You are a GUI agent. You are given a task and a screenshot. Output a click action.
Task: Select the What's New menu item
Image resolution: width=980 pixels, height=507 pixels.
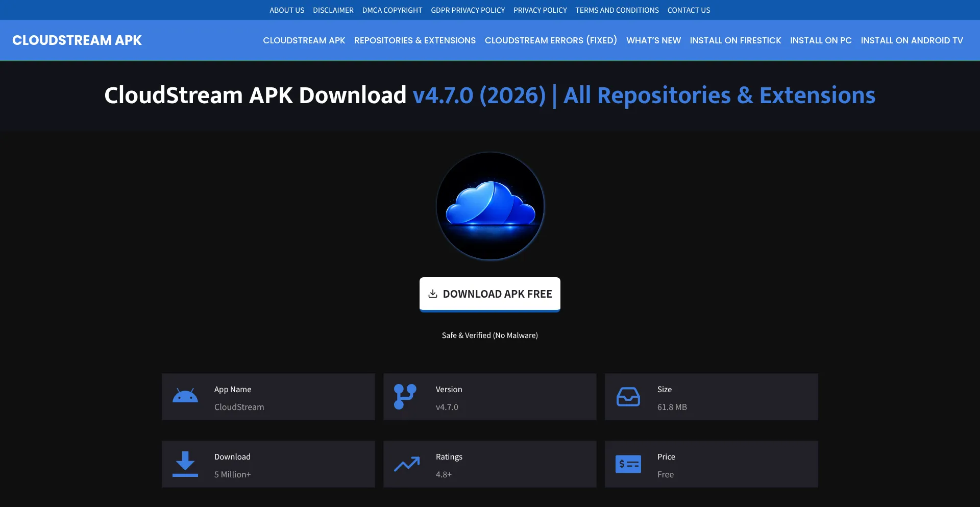click(653, 40)
